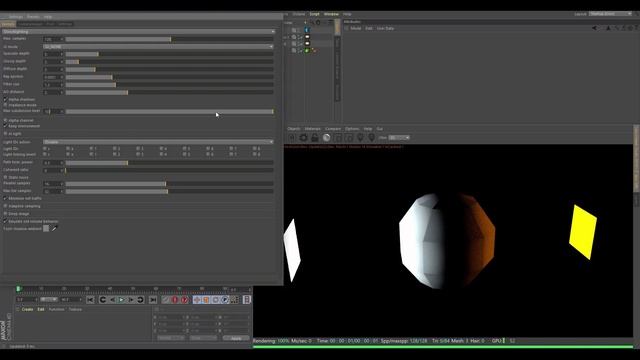Image resolution: width=640 pixels, height=360 pixels.
Task: Click User Data in Attributes panel
Action: click(385, 28)
